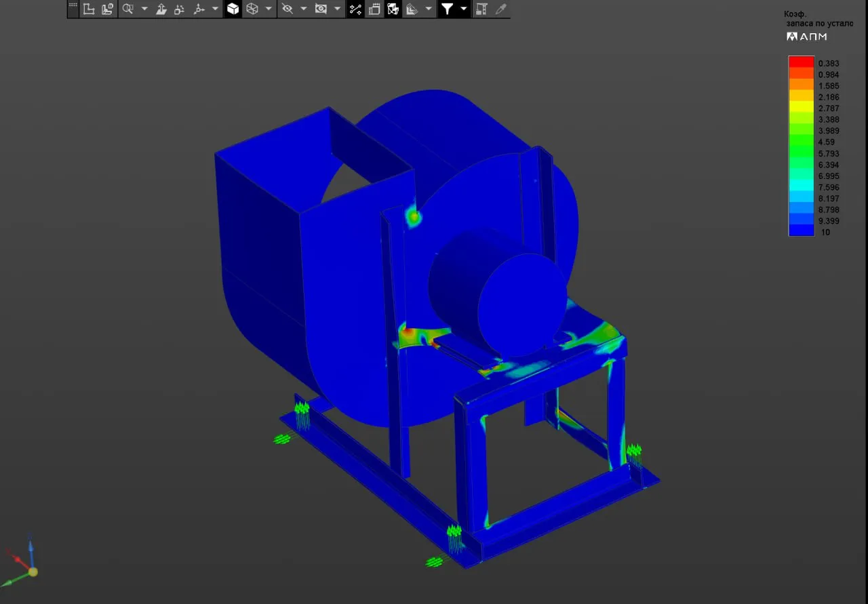Switch to wireframe cube display mode
This screenshot has width=868, height=604.
[x=252, y=9]
